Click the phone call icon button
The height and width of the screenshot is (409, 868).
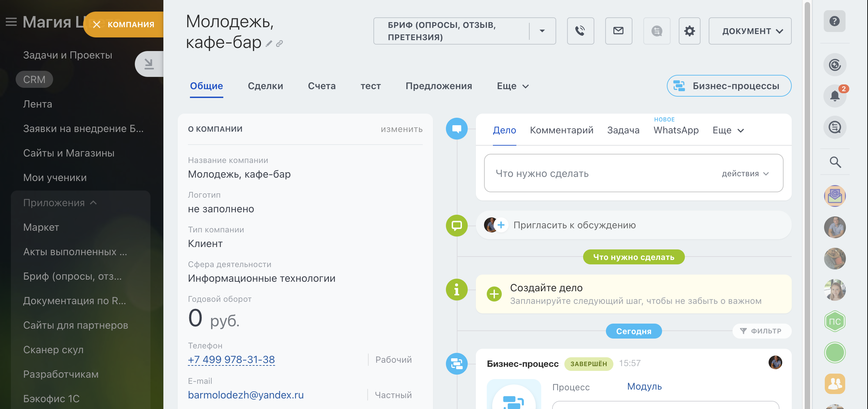(x=580, y=31)
